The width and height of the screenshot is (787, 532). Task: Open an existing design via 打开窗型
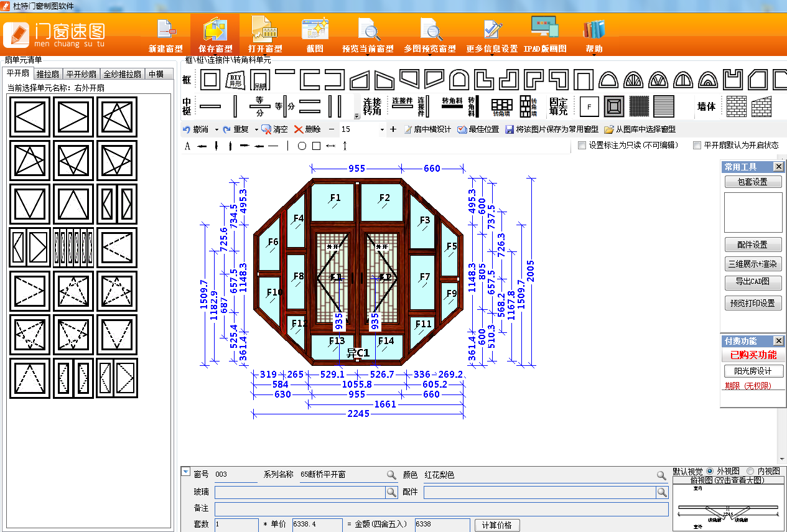point(265,35)
